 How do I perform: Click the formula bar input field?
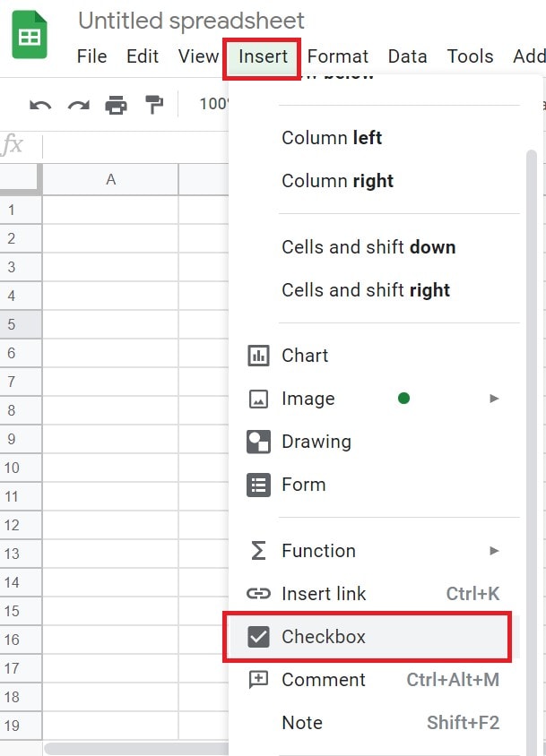click(x=134, y=146)
